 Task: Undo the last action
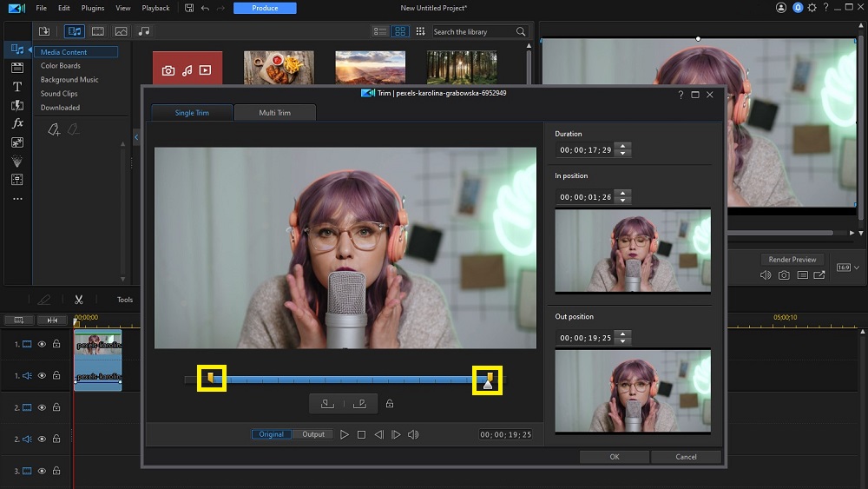point(206,8)
